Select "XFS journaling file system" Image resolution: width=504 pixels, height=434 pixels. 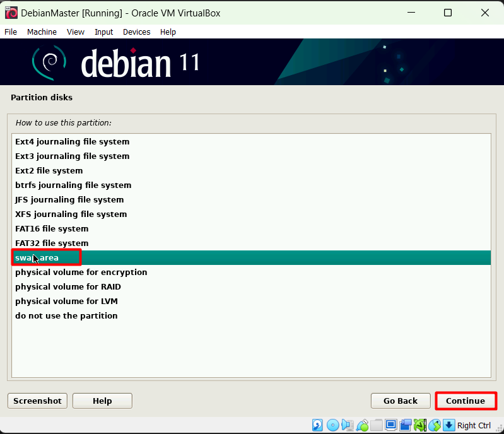(x=251, y=214)
